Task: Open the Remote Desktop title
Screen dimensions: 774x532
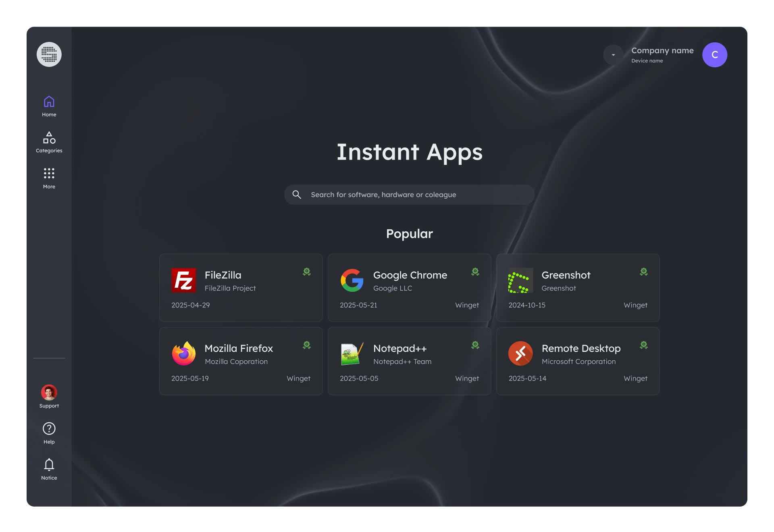Action: 581,349
